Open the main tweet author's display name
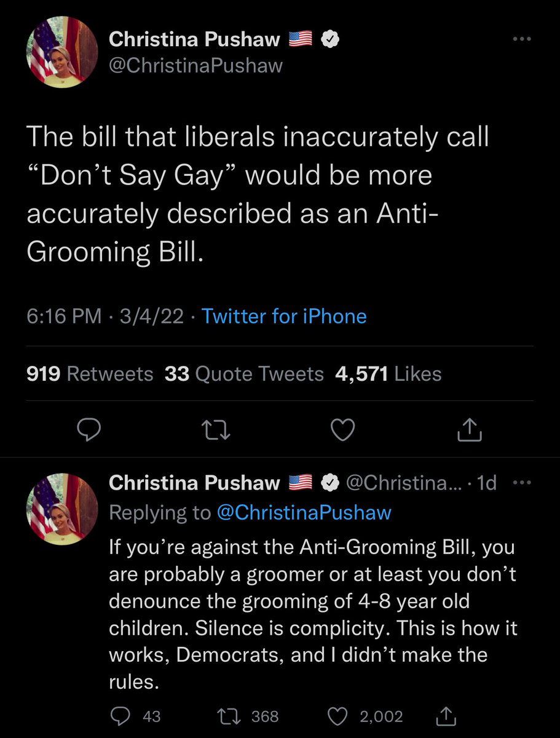The width and height of the screenshot is (560, 738). pyautogui.click(x=194, y=40)
